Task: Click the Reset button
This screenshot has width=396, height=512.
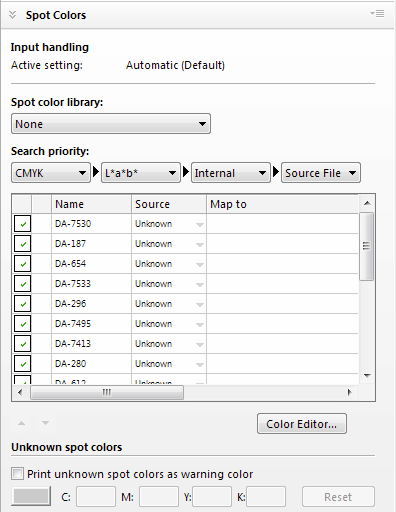Action: click(x=338, y=497)
